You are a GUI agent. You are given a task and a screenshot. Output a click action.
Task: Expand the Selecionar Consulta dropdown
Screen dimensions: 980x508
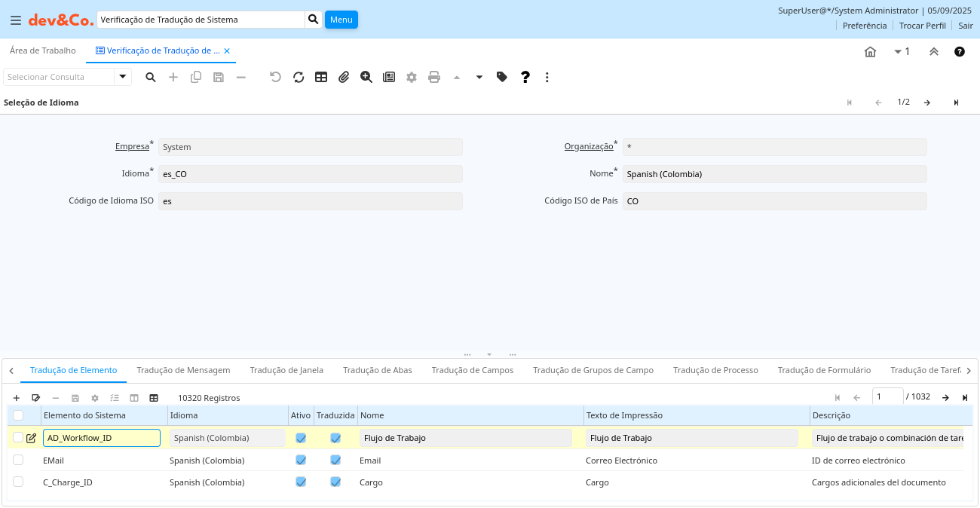123,77
